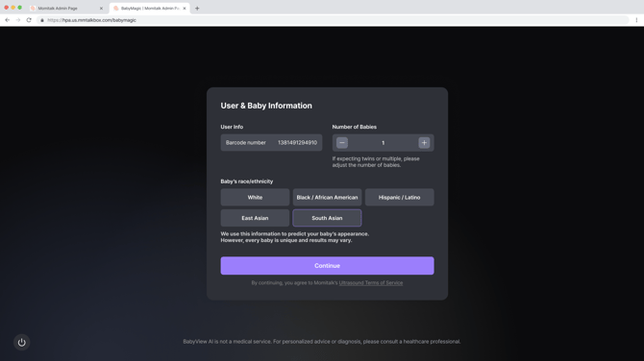Choose East Asian ethnicity
The width and height of the screenshot is (644, 361).
point(255,218)
